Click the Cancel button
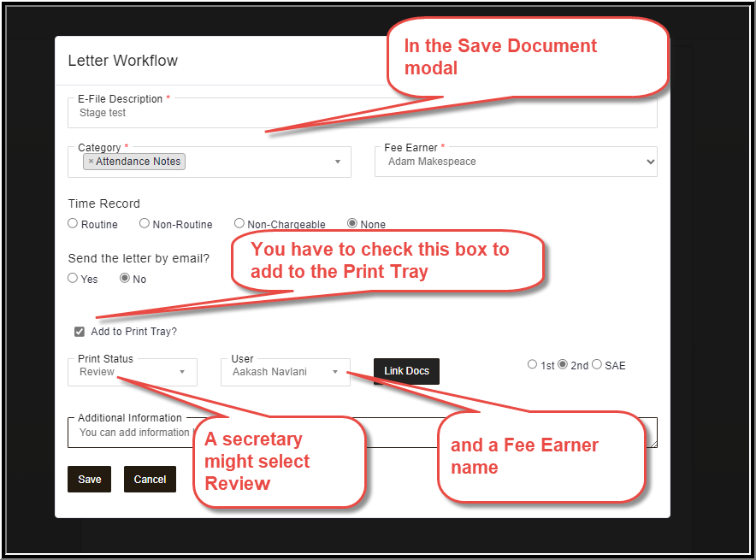This screenshot has height=560, width=756. (150, 479)
